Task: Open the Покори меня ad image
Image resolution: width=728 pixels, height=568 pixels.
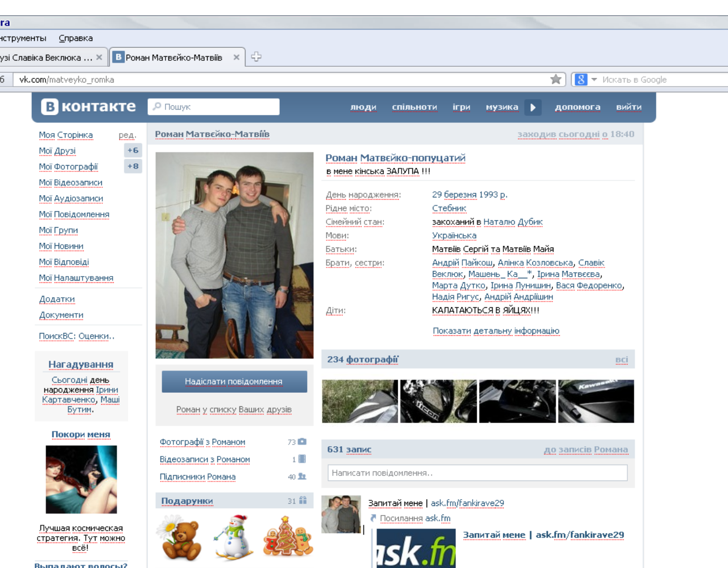Action: [x=81, y=480]
